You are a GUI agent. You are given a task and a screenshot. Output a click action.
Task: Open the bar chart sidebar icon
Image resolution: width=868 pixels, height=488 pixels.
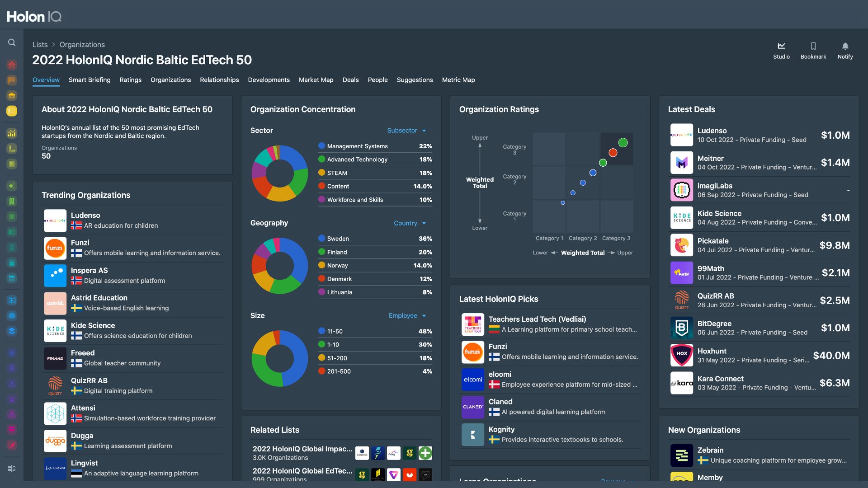(x=12, y=133)
